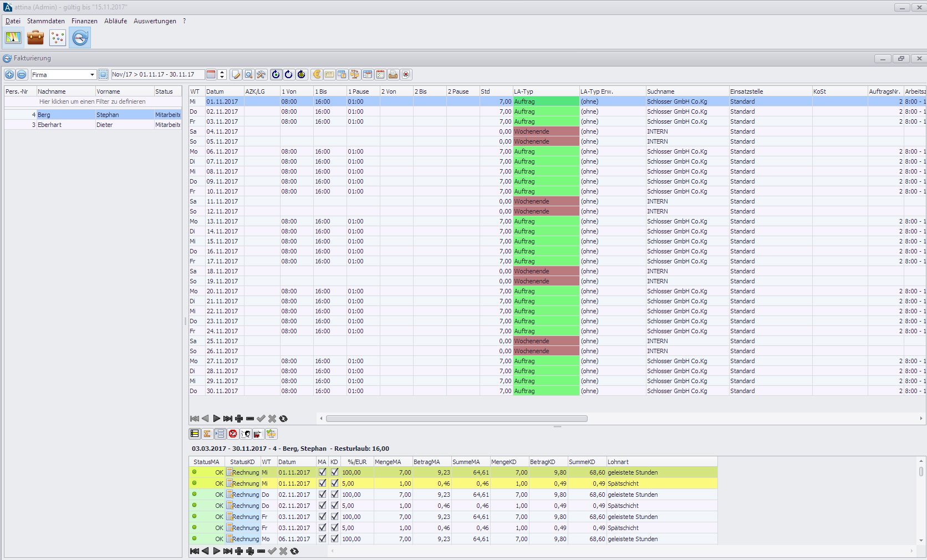This screenshot has height=560, width=927.
Task: Open the colorful chart module icon
Action: [13, 38]
